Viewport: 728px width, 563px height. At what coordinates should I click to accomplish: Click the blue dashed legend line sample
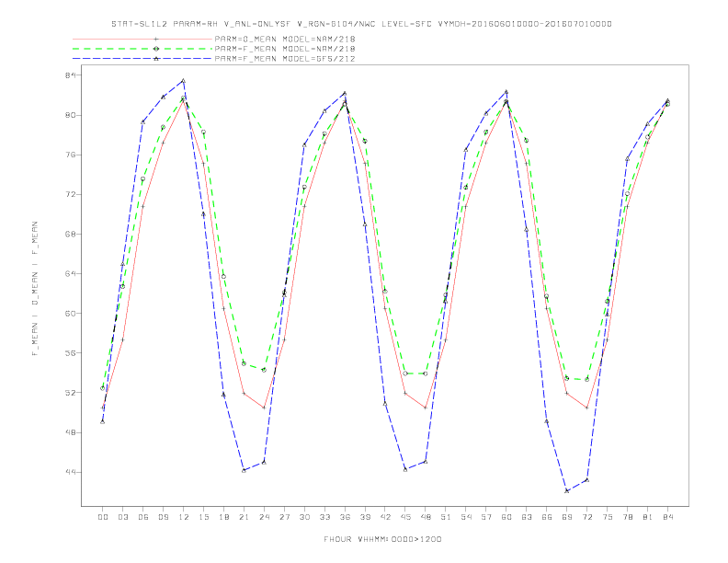[x=142, y=59]
